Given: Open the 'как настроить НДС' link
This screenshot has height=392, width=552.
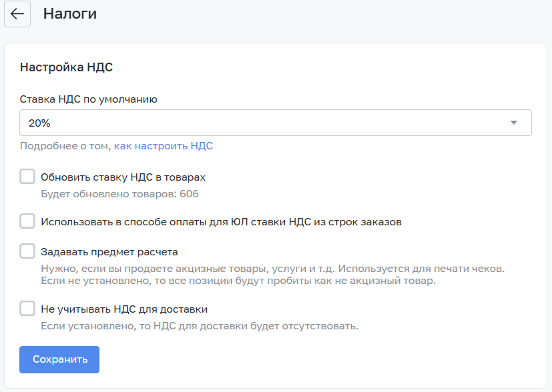Looking at the screenshot, I should [x=164, y=146].
